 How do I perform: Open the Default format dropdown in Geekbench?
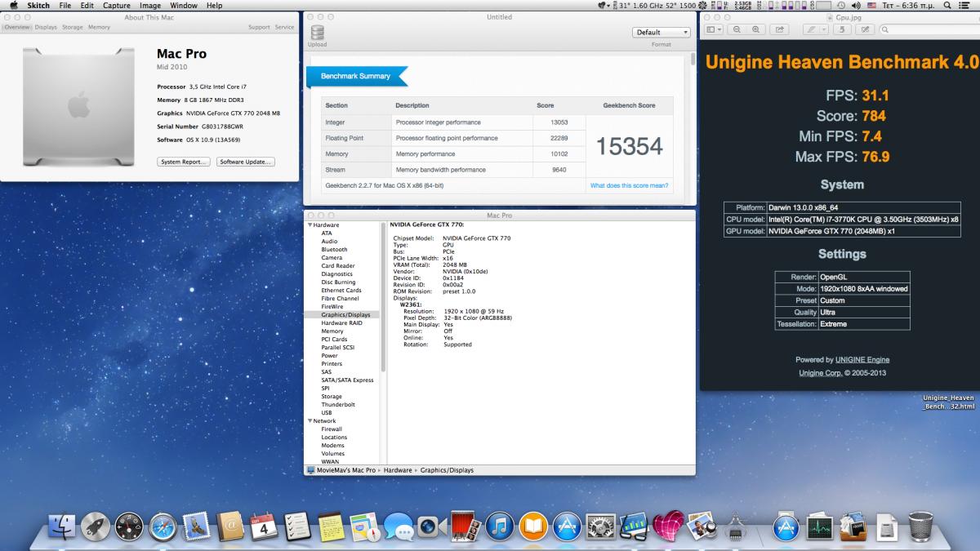661,33
